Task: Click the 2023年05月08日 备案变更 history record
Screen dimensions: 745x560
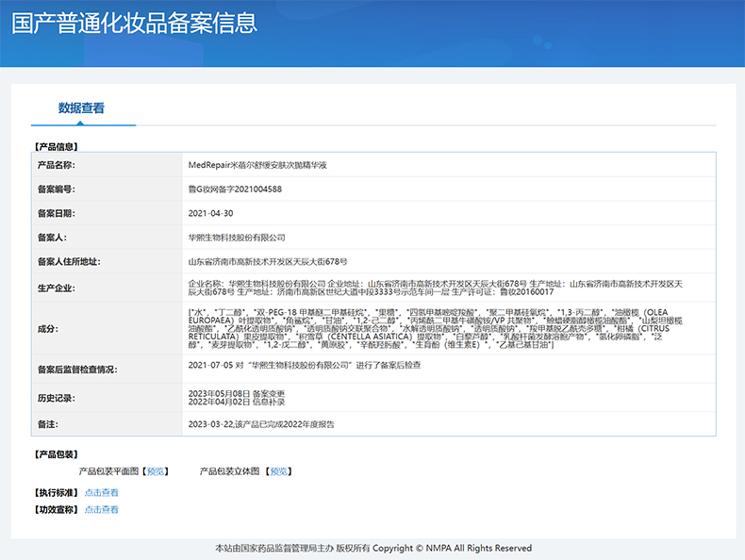Action: click(x=236, y=393)
